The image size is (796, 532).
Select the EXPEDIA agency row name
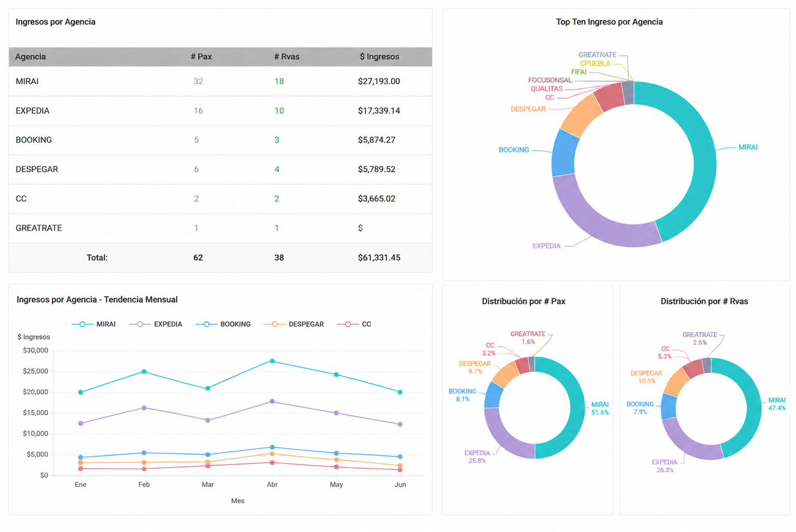click(x=33, y=111)
